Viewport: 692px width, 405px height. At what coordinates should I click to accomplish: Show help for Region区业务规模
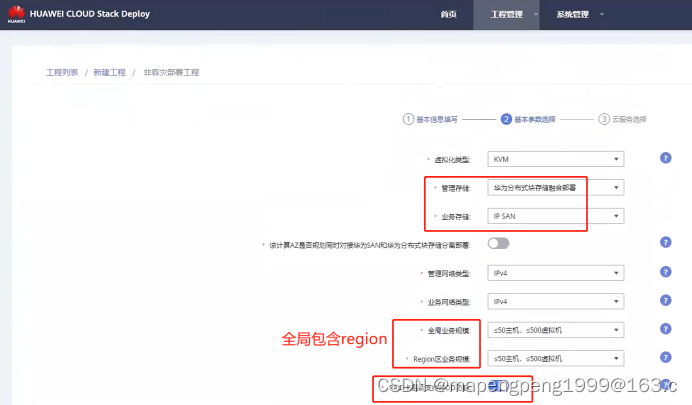coord(666,357)
